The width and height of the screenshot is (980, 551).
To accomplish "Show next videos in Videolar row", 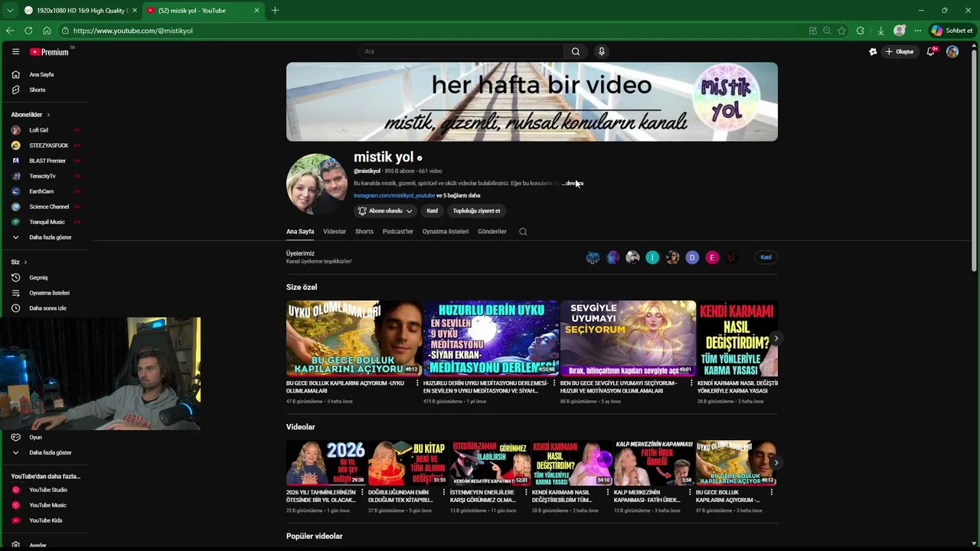I will pyautogui.click(x=776, y=462).
